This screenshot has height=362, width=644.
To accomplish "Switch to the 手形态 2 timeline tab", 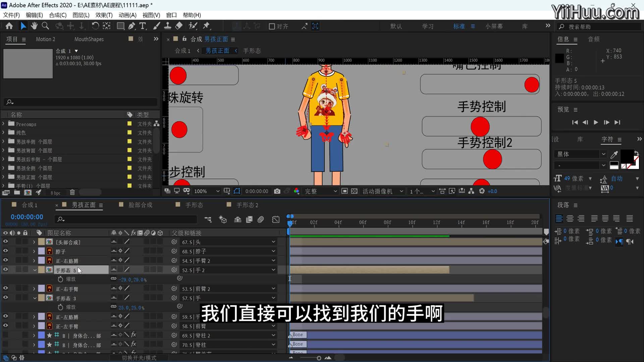I will [x=247, y=205].
